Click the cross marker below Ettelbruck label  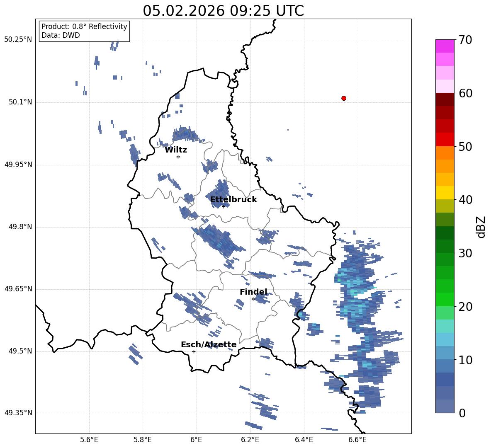click(224, 206)
